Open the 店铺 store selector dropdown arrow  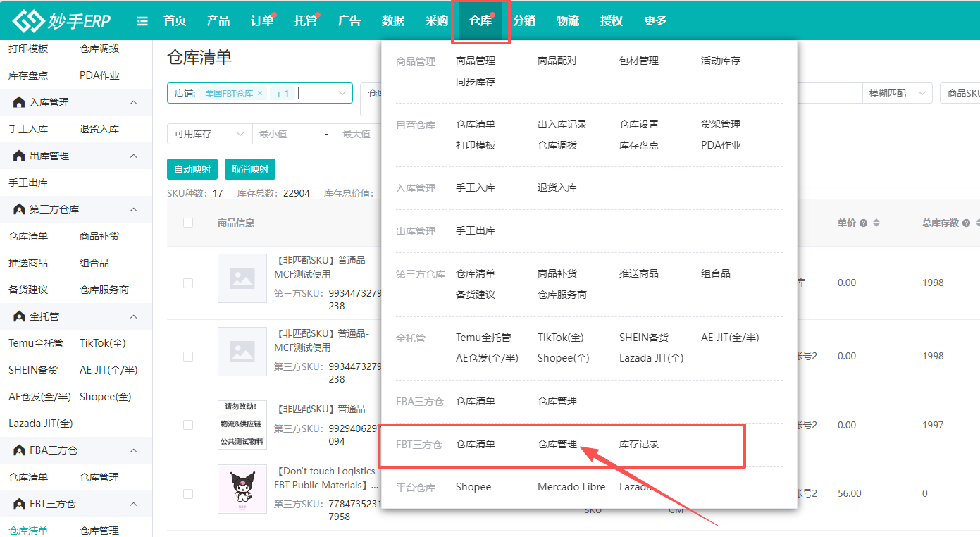coord(343,93)
